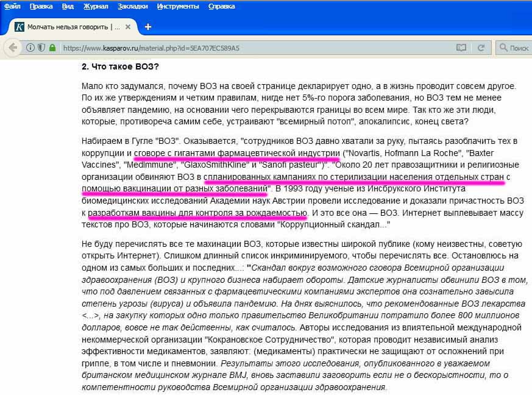Click the text 'Набираем в Гугле "ВОЗ"'
Viewport: 532px width, 395px height.
pos(130,141)
